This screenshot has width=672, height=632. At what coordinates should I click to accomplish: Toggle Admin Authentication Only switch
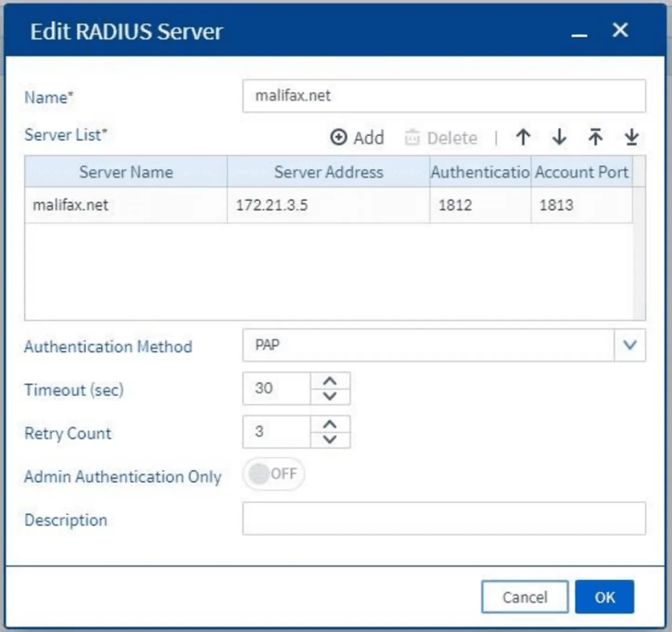click(274, 474)
